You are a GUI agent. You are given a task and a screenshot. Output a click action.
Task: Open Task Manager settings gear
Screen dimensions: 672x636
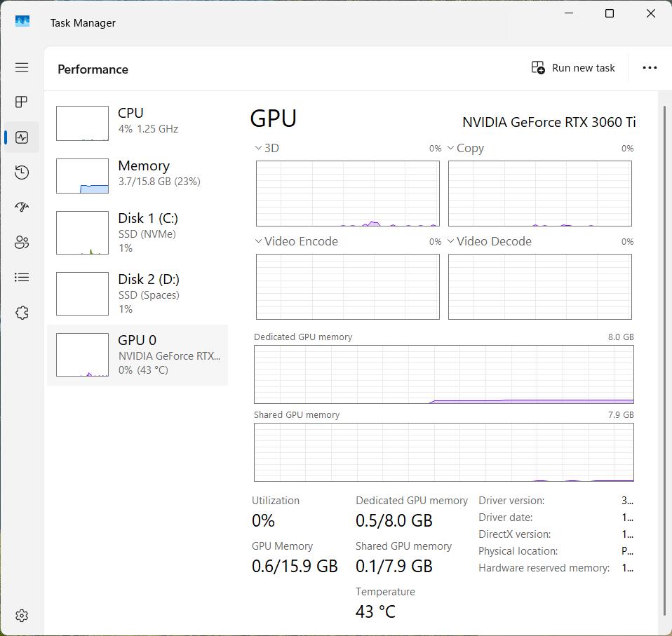(22, 616)
